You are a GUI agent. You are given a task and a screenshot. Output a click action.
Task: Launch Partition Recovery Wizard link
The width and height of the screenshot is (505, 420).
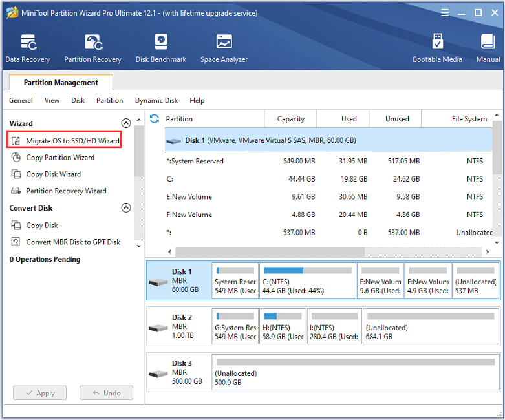(x=66, y=191)
